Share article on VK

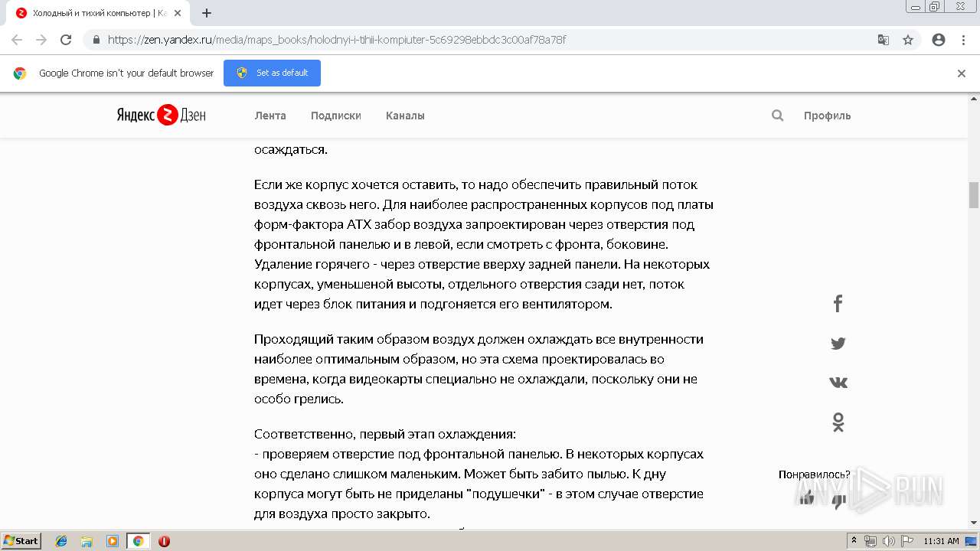tap(838, 383)
